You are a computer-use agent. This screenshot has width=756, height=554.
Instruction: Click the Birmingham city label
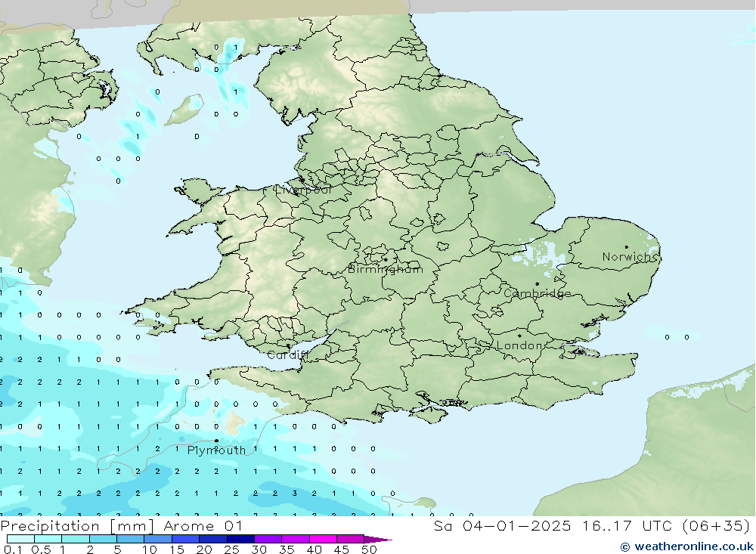(x=386, y=269)
